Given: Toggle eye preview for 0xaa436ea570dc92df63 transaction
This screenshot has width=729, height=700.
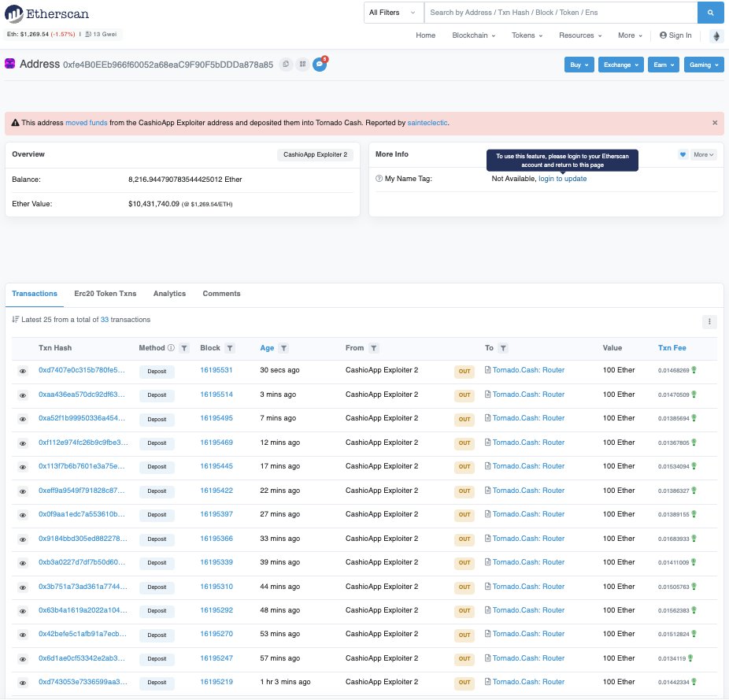Looking at the screenshot, I should click(x=22, y=395).
